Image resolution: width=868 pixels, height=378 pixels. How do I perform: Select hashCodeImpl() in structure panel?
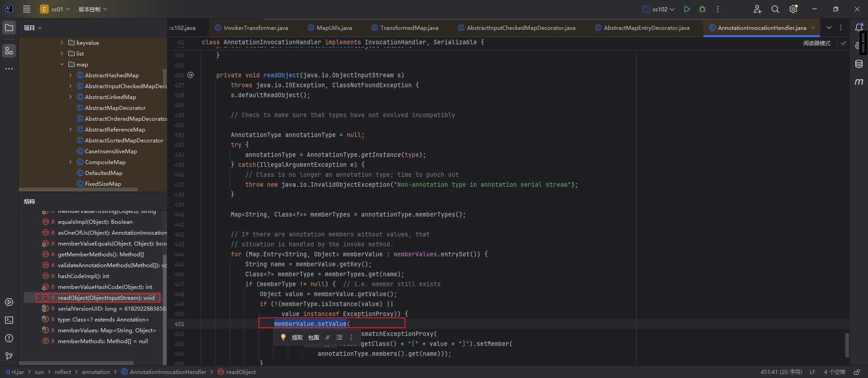[x=83, y=276]
